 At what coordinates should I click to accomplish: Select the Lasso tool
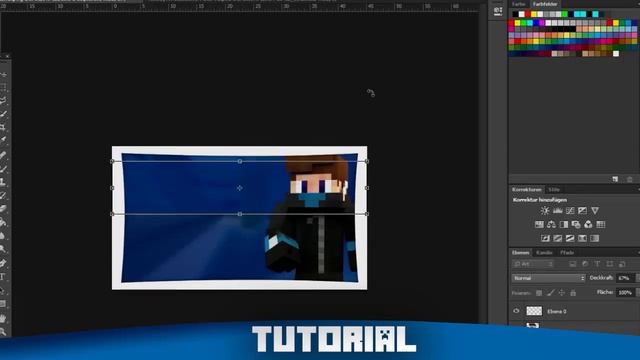tap(4, 101)
